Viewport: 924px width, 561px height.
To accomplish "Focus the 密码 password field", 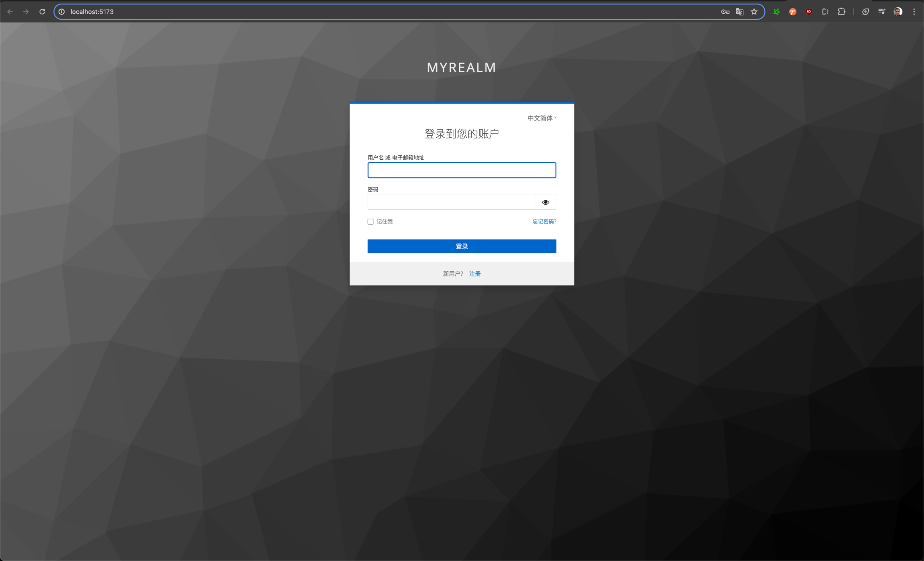I will pos(451,202).
